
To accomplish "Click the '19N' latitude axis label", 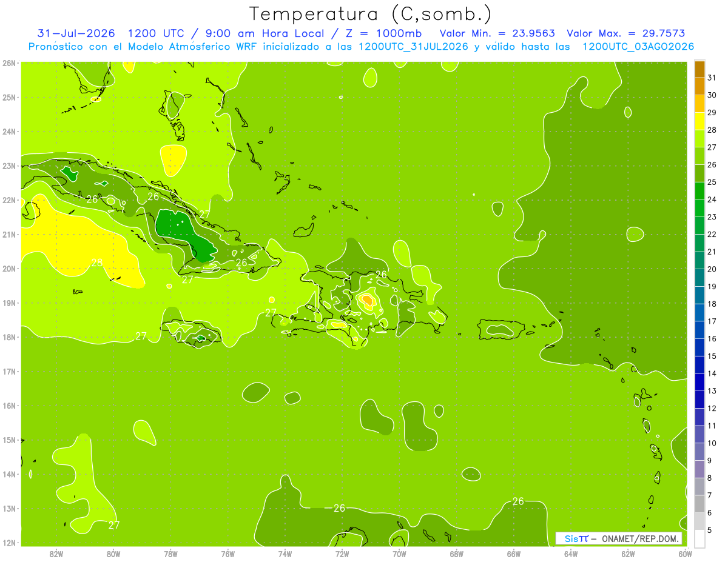I will coord(8,303).
